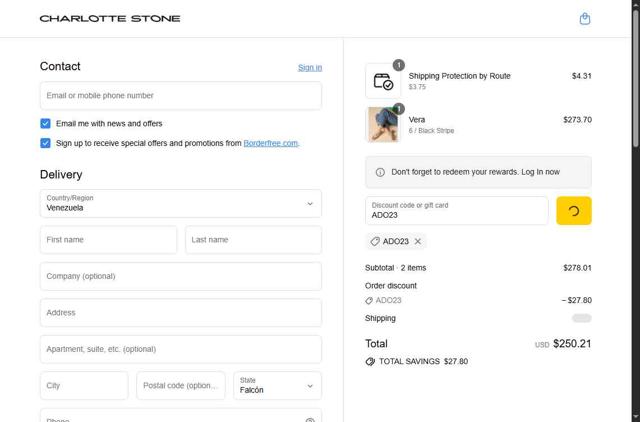640x422 pixels.
Task: Open the State dropdown showing Falcón
Action: (278, 385)
